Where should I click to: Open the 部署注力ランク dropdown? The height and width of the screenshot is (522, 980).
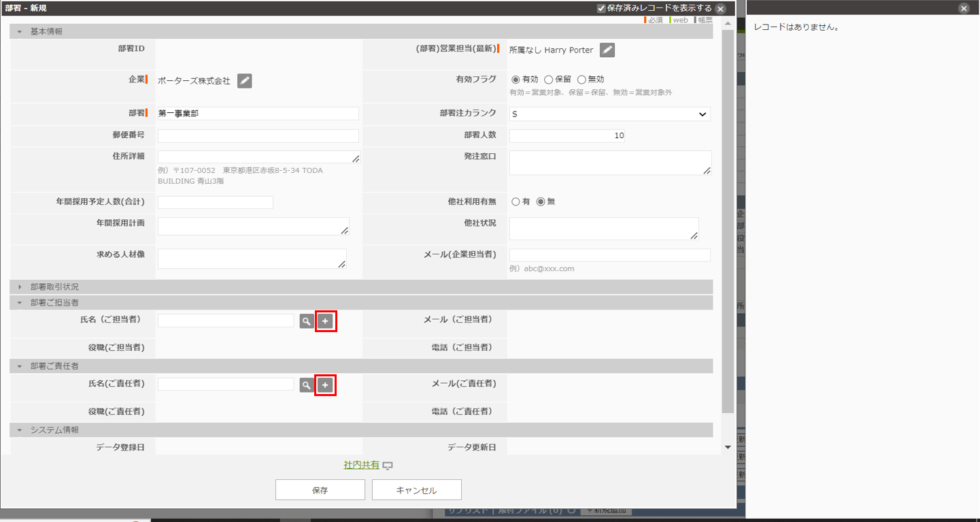[609, 114]
